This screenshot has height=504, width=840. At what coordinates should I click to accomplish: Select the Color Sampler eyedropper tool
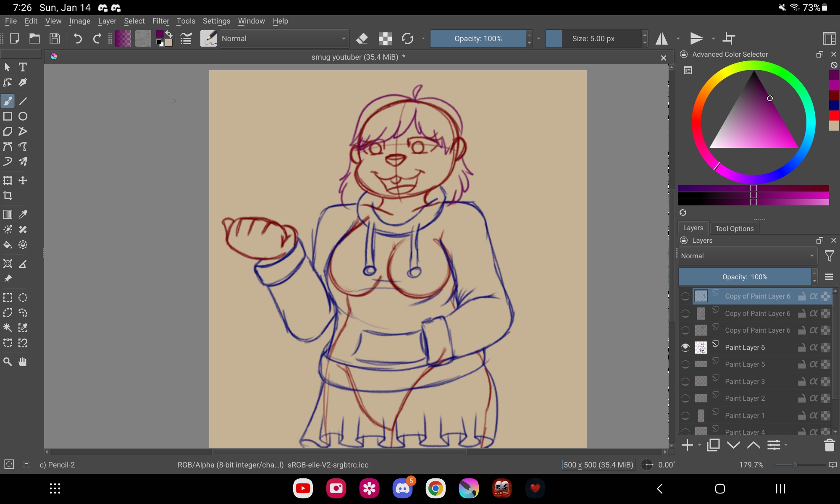coord(23,214)
